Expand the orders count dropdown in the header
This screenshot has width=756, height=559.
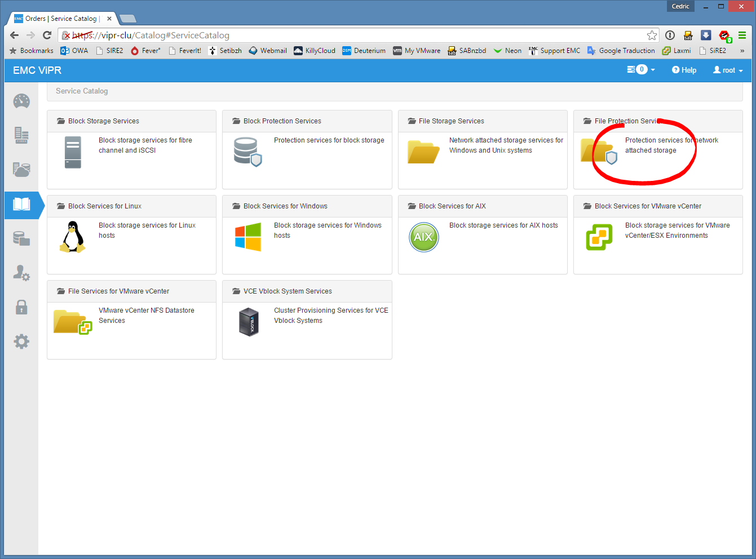641,70
